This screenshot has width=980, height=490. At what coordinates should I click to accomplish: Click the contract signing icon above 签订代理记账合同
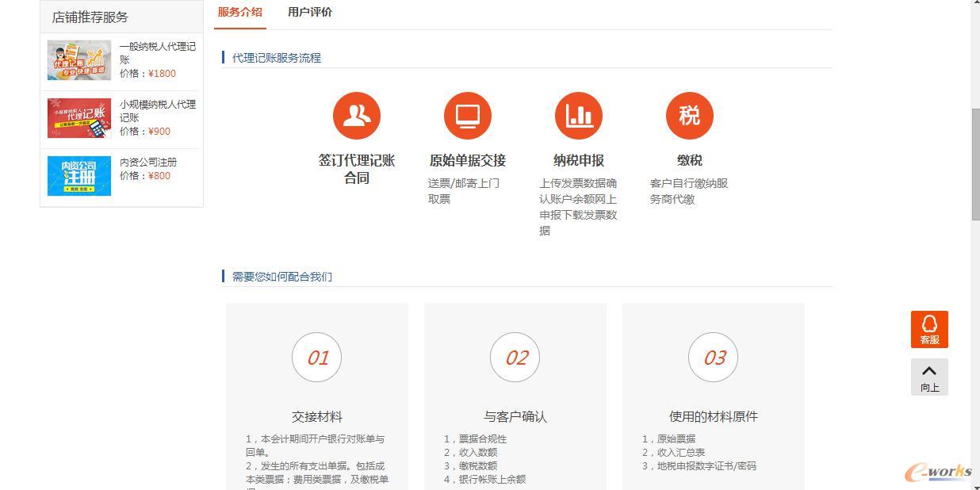[x=357, y=115]
